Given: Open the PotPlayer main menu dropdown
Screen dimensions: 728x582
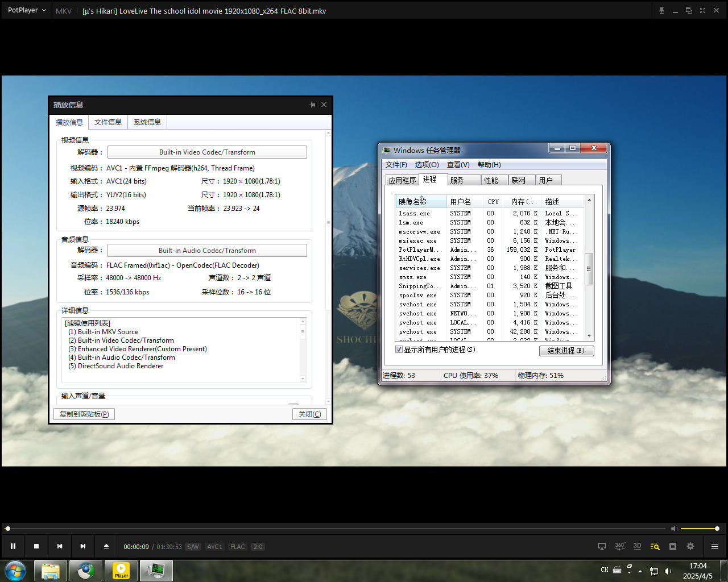Looking at the screenshot, I should tap(27, 10).
